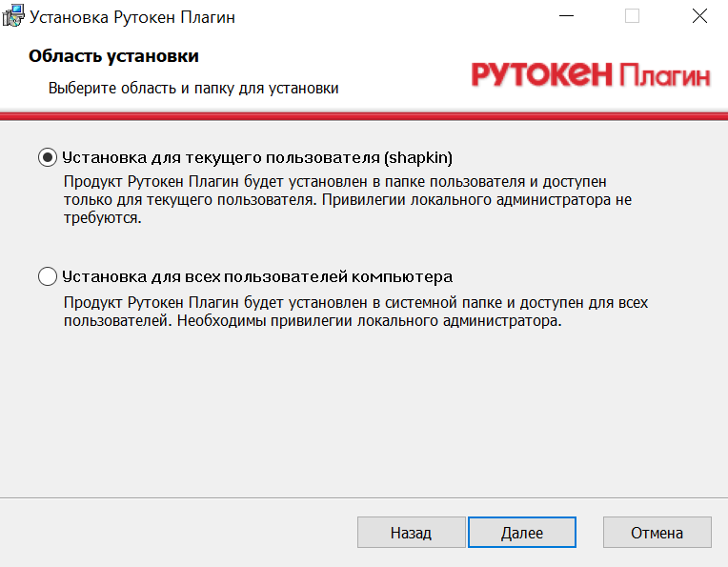Click 'Выберите область и папку для установки' text

[x=193, y=89]
